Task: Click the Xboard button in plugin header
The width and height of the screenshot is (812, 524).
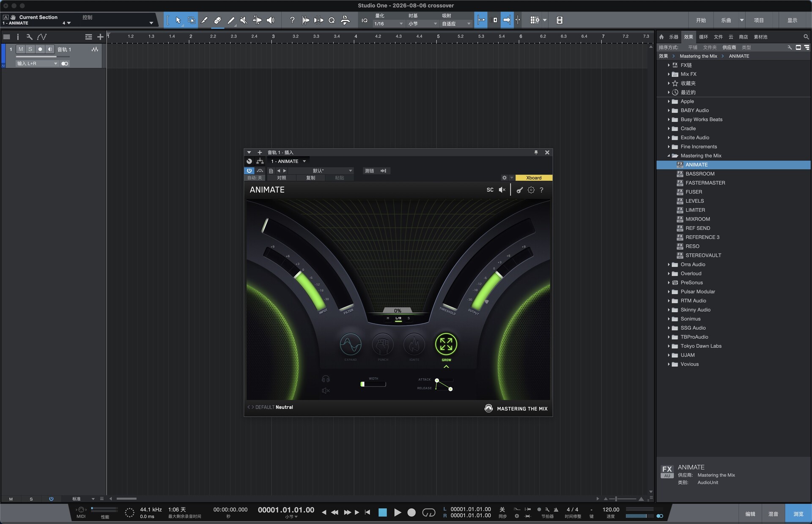Action: [x=534, y=178]
